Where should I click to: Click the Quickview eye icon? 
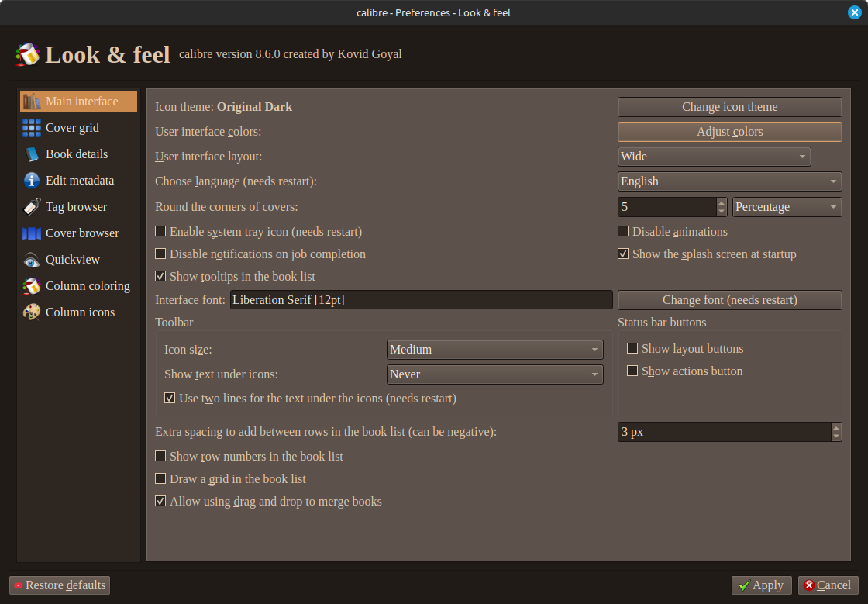[x=32, y=260]
